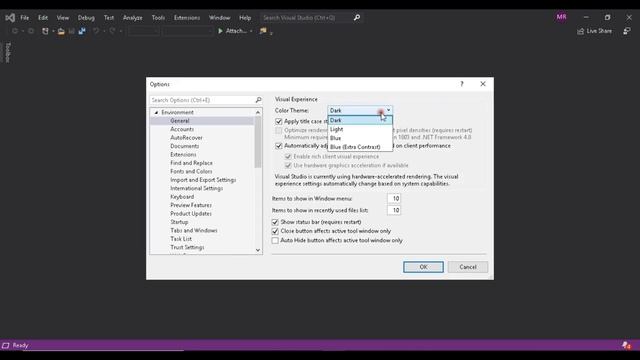Select Accounts in the options tree

pos(182,129)
